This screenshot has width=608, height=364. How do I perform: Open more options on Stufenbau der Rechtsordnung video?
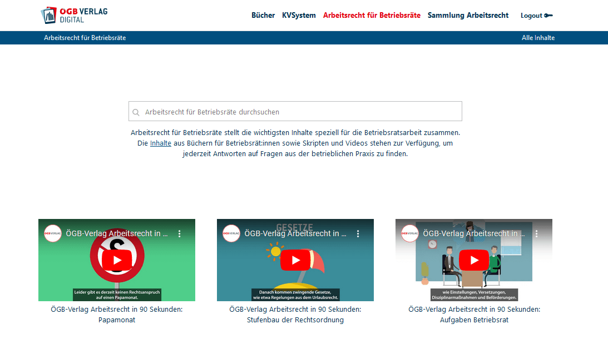click(x=358, y=233)
